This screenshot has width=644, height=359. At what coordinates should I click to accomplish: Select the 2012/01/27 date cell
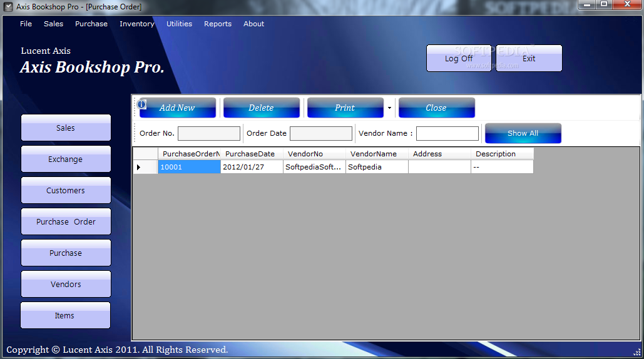point(252,167)
